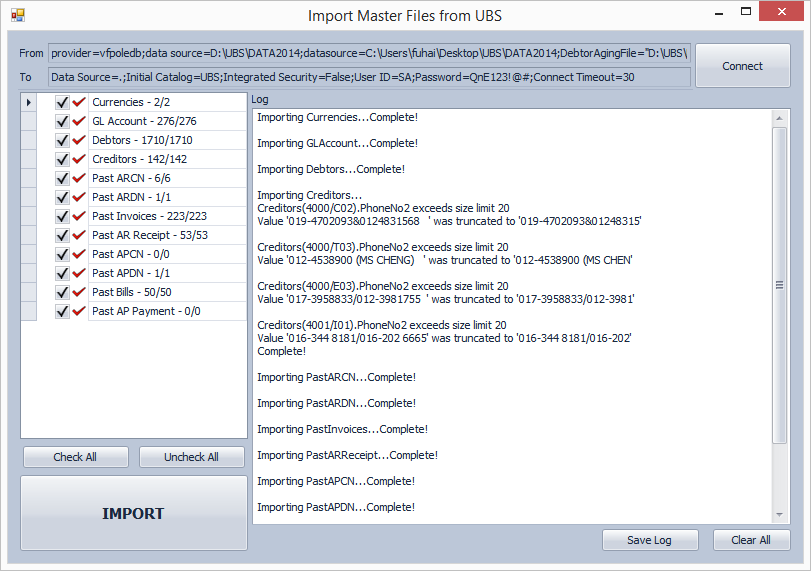The image size is (811, 571).
Task: Click red checkmark icon beside Past AP Payment
Action: [x=79, y=311]
